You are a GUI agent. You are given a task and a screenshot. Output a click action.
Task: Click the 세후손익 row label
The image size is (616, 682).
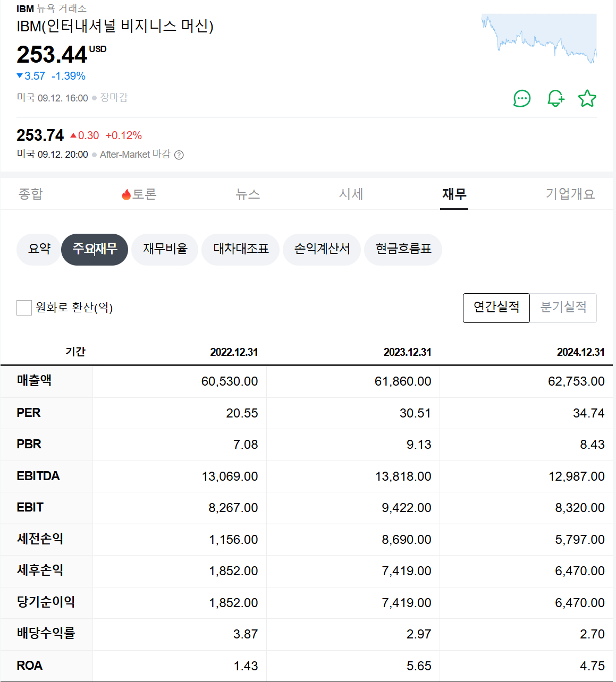tap(40, 570)
